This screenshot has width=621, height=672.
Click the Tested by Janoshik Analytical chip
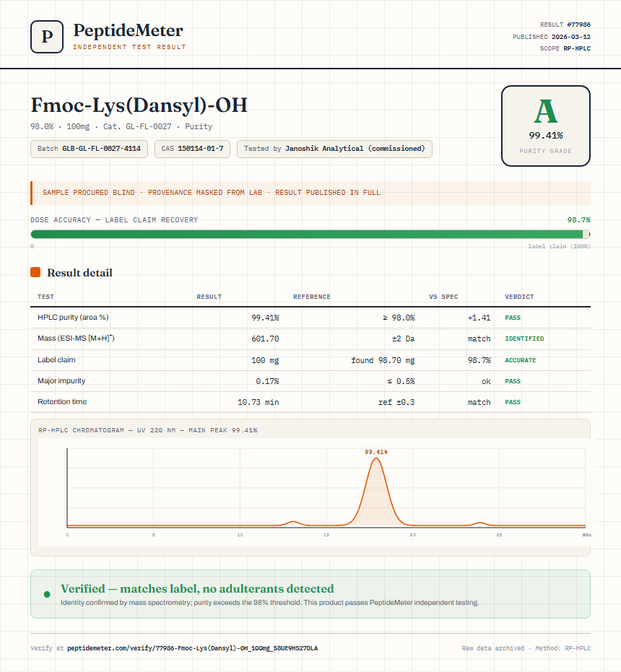click(334, 149)
